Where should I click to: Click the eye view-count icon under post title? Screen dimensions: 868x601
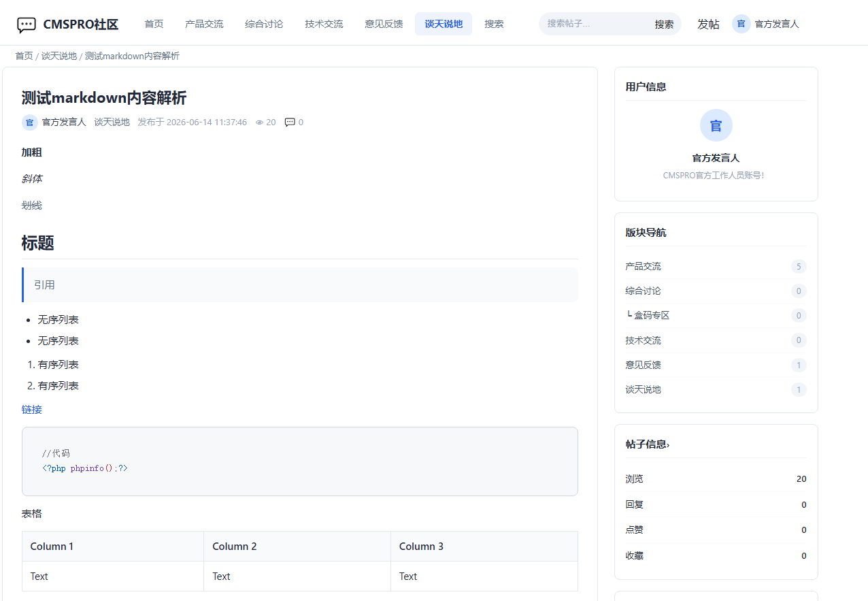(259, 123)
